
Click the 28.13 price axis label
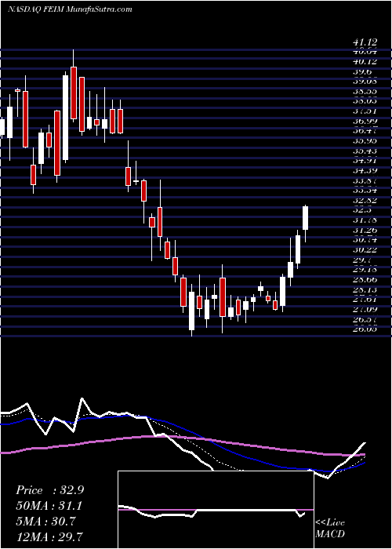(x=365, y=290)
